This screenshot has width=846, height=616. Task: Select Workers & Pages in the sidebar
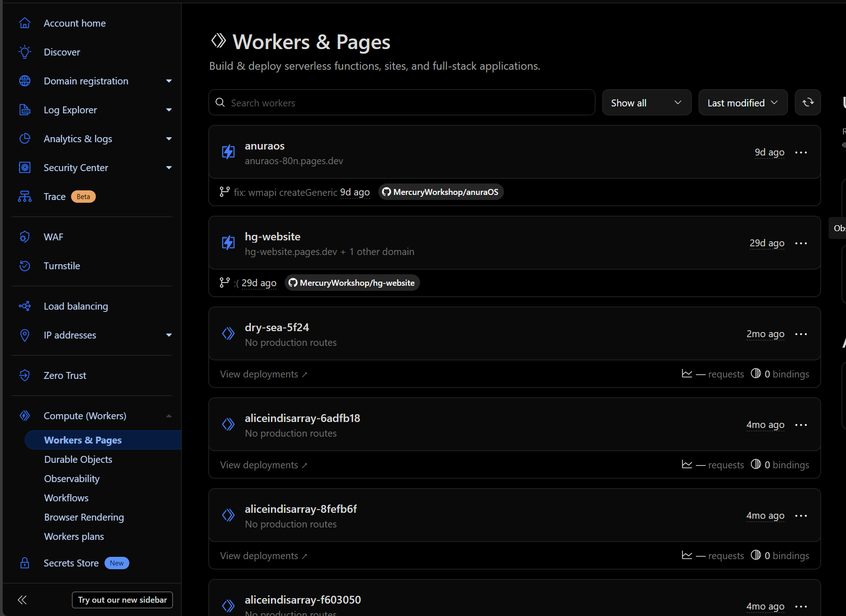[x=103, y=440]
